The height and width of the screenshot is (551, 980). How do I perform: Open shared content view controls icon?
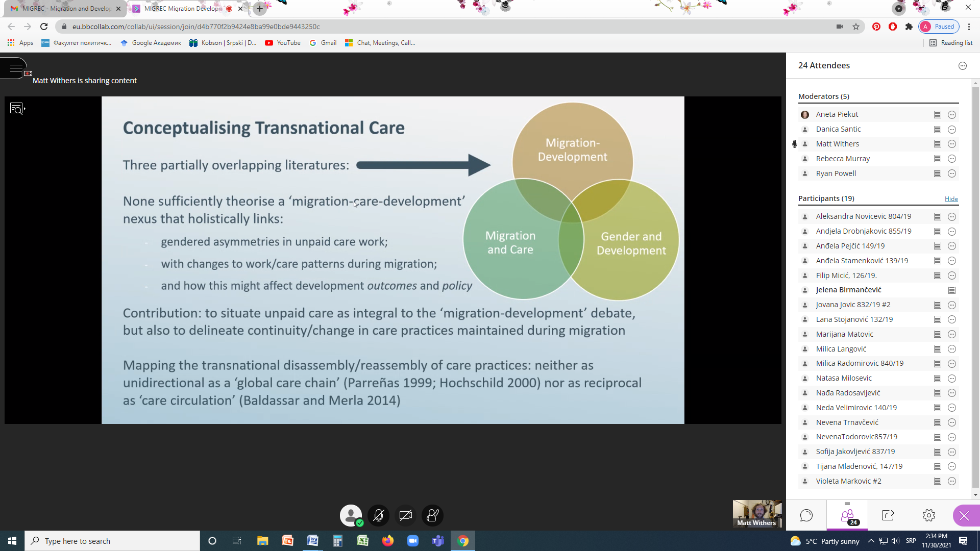[x=17, y=109]
